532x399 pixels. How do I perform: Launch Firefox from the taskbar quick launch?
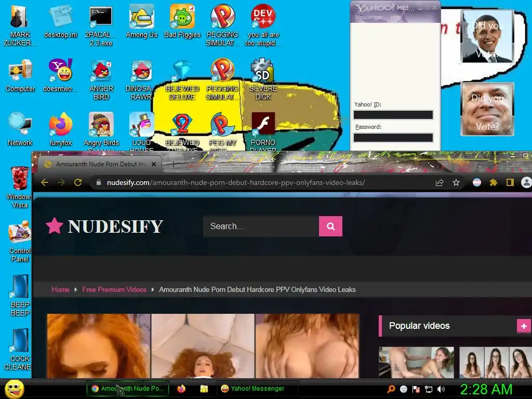(x=181, y=389)
